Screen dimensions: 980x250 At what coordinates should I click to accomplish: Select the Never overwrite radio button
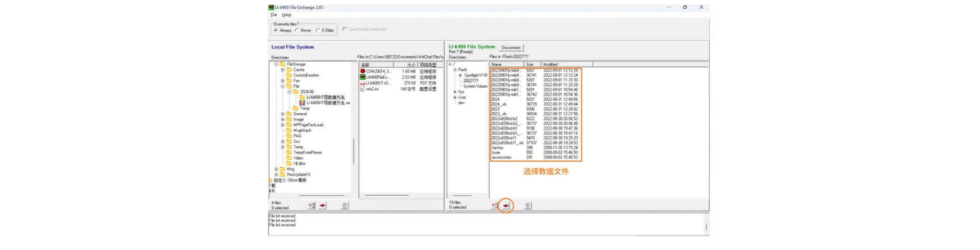tap(297, 30)
